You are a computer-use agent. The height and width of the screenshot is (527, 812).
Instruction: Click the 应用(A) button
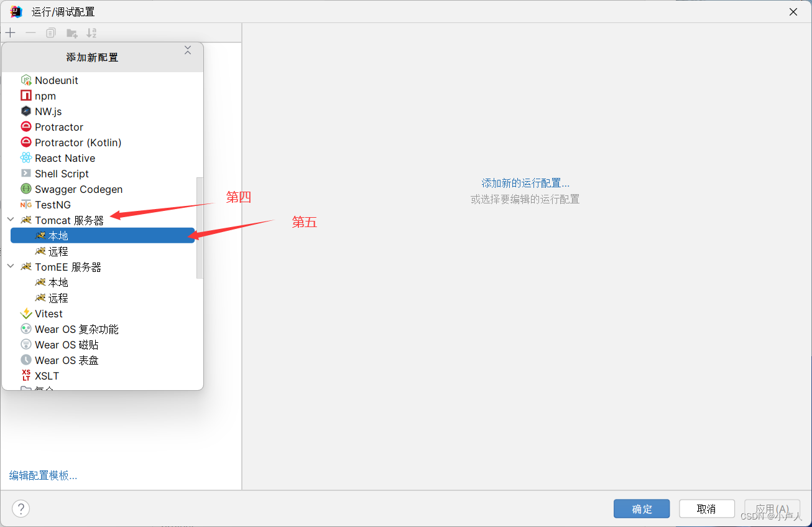[772, 509]
